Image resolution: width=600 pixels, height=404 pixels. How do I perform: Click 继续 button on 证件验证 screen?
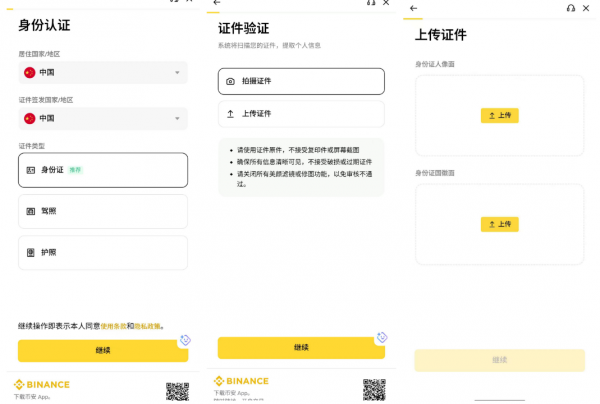click(301, 347)
